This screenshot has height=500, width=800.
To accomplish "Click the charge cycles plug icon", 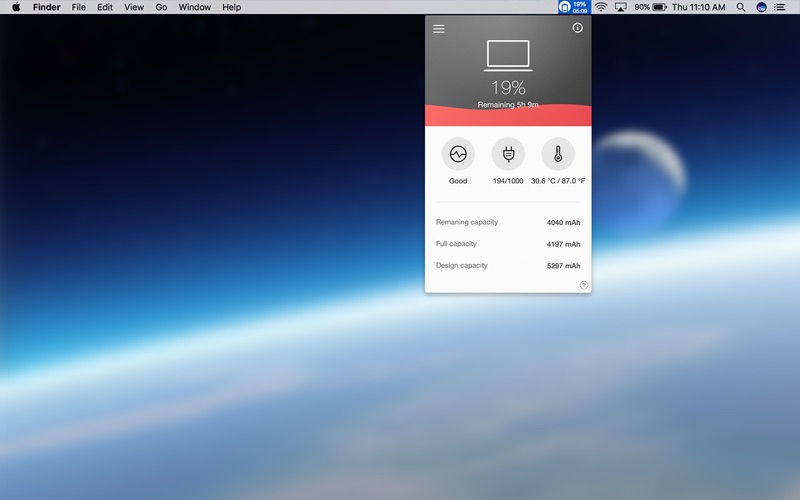I will point(508,154).
